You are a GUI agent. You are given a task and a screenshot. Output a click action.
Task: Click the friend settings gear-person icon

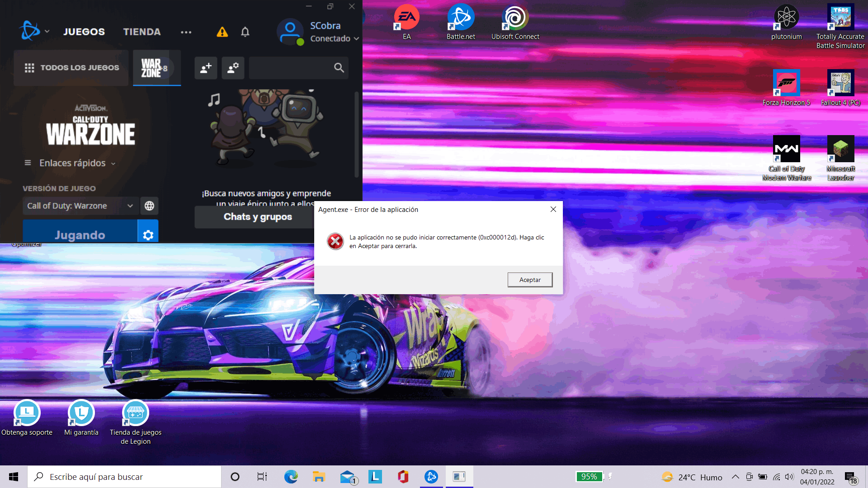click(x=233, y=68)
